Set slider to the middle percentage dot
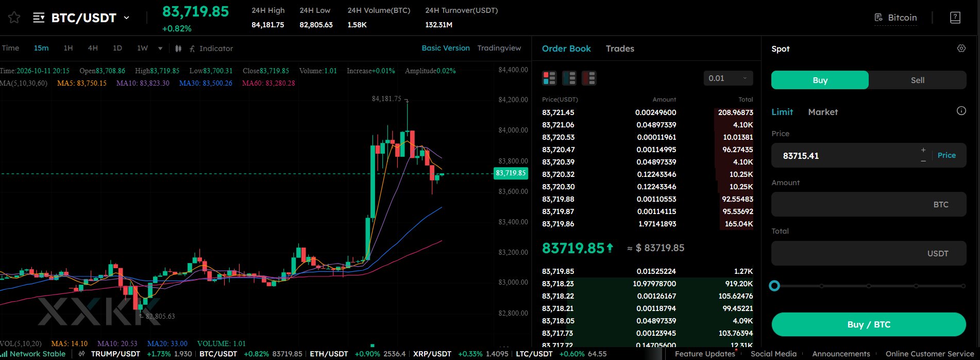980x360 pixels. (x=869, y=286)
